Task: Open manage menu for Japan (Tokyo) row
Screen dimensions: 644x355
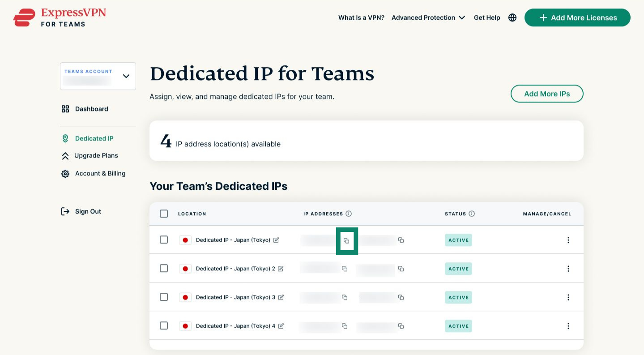Action: coord(568,240)
